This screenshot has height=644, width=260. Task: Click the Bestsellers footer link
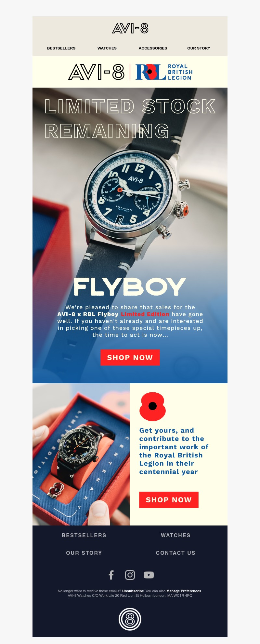(84, 535)
